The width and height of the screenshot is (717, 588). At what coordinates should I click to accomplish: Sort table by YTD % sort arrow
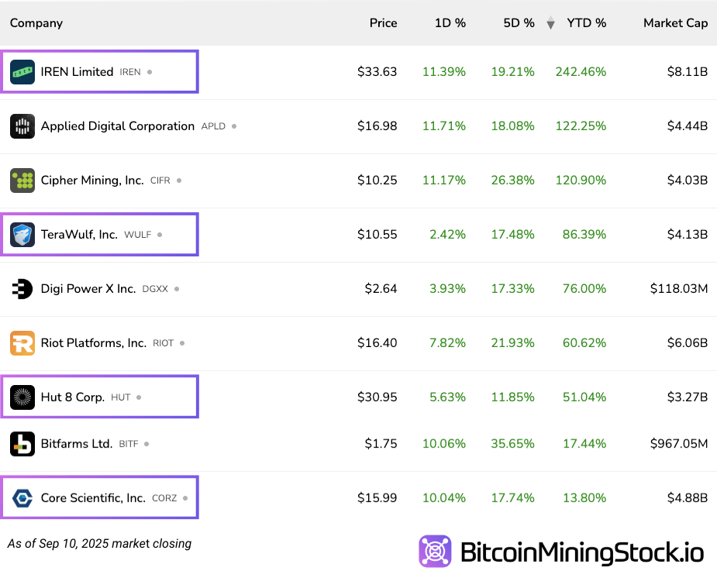pyautogui.click(x=550, y=23)
